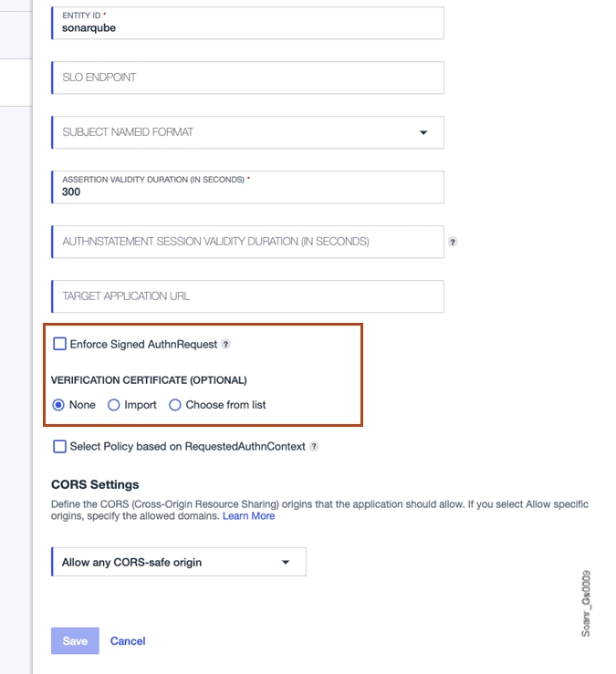Click help icon beside AuthnStatement session validity field
The width and height of the screenshot is (616, 674).
(453, 243)
